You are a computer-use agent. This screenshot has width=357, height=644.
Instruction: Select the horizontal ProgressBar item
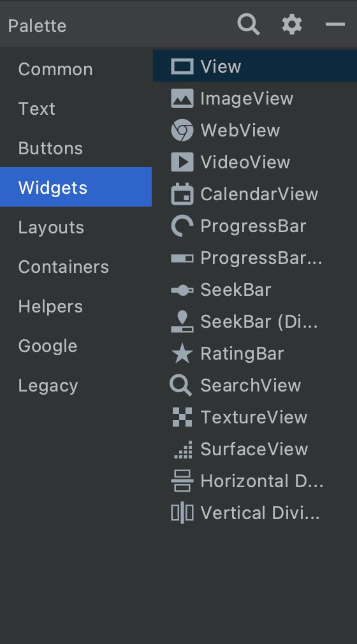[255, 258]
